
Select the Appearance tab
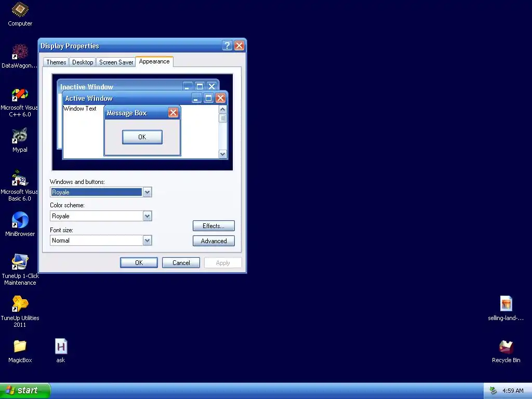(x=154, y=61)
